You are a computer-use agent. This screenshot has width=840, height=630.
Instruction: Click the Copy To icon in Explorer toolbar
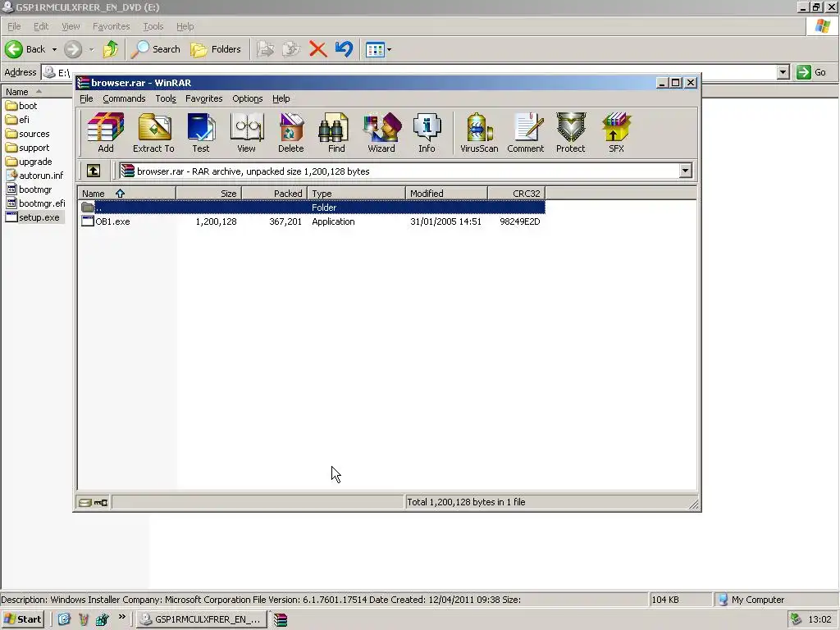[x=291, y=49]
